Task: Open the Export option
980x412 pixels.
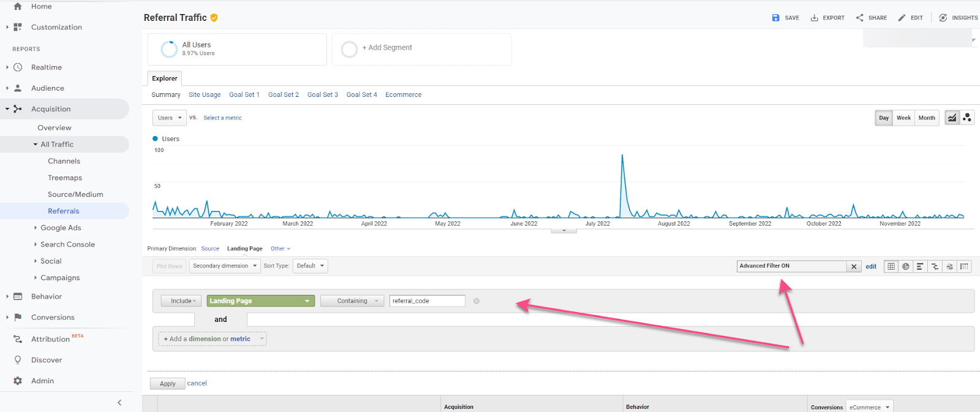Action: tap(827, 18)
